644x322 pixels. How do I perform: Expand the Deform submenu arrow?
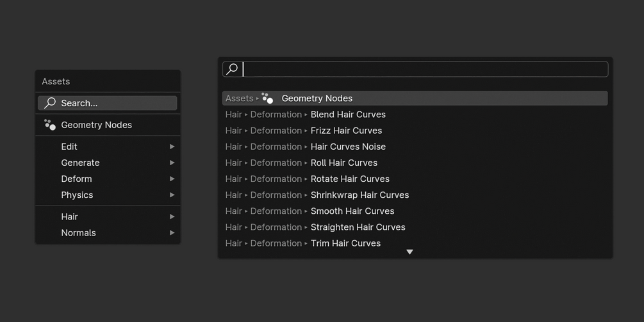tap(172, 179)
